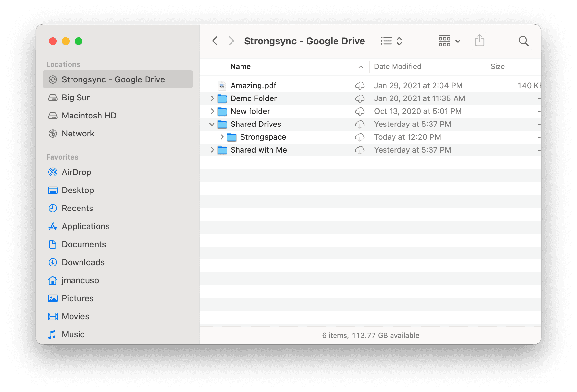Sort by the Size column header
Viewport: 577px width, 392px height.
click(x=497, y=67)
